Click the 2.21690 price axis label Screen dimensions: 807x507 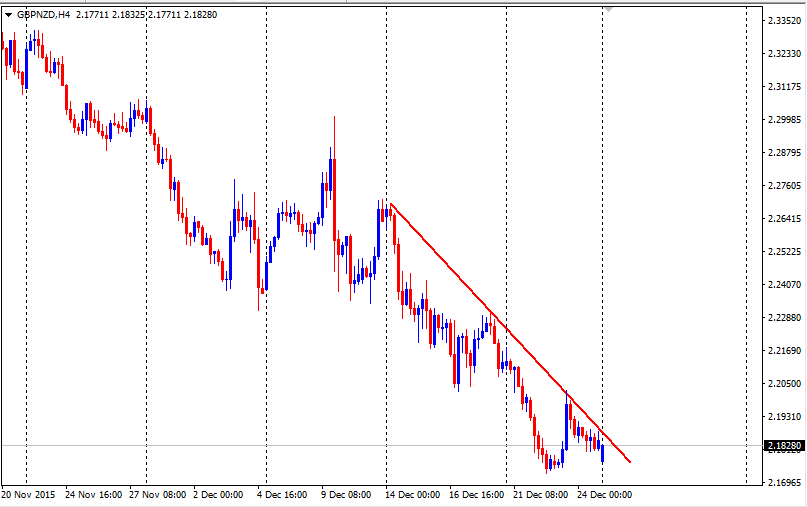click(784, 351)
